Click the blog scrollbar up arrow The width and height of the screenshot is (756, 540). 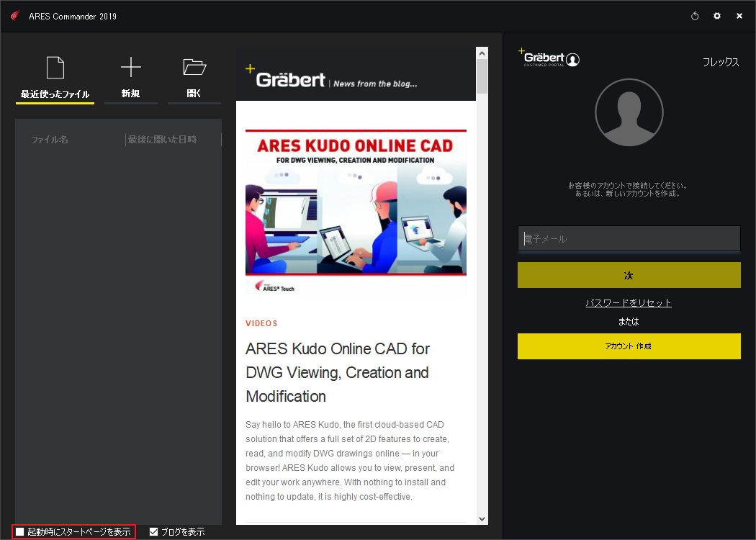tap(482, 53)
